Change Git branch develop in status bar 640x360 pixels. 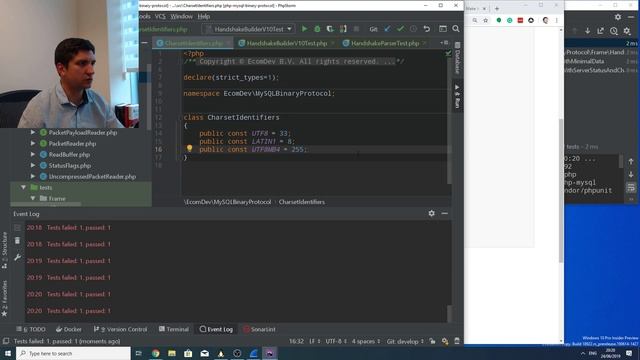pos(405,341)
